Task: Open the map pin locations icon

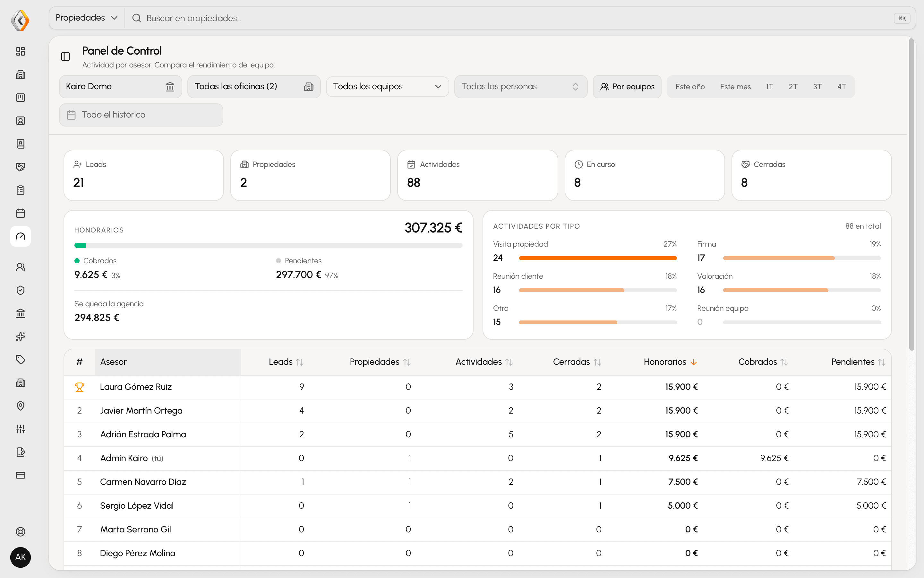Action: tap(21, 406)
